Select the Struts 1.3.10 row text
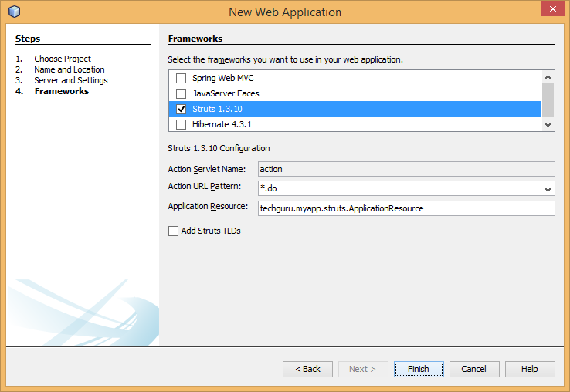 click(x=217, y=109)
